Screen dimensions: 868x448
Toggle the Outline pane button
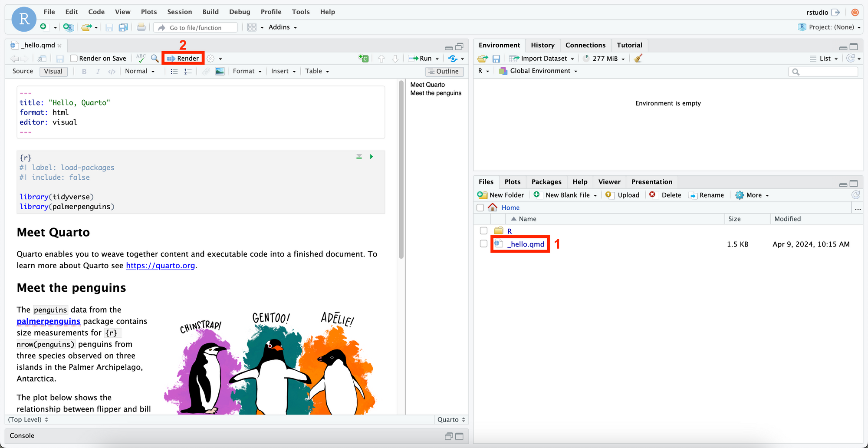[x=444, y=71]
